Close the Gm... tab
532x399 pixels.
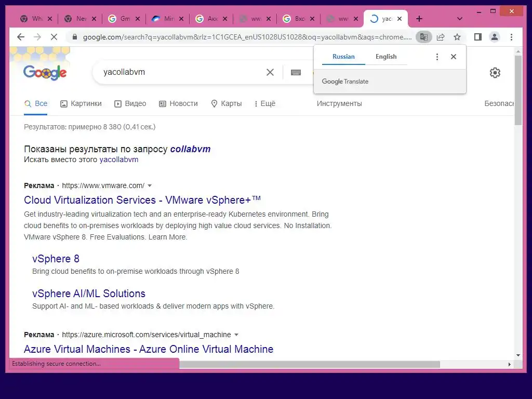137,19
